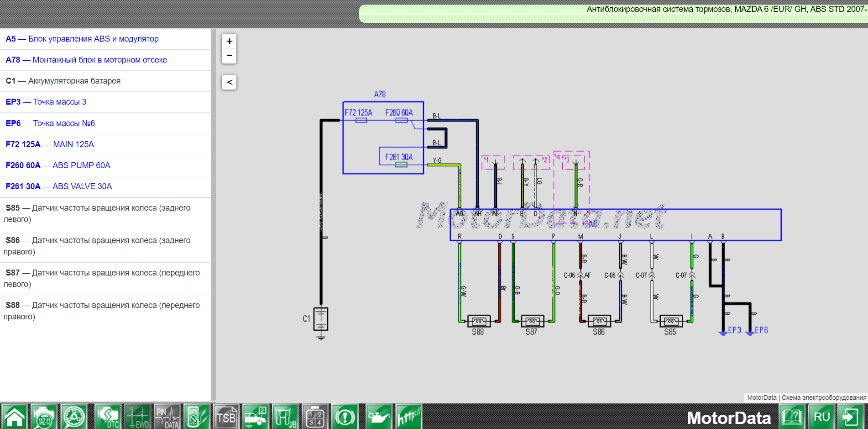Open the TSB bulletins icon
The height and width of the screenshot is (429, 868).
[x=226, y=417]
